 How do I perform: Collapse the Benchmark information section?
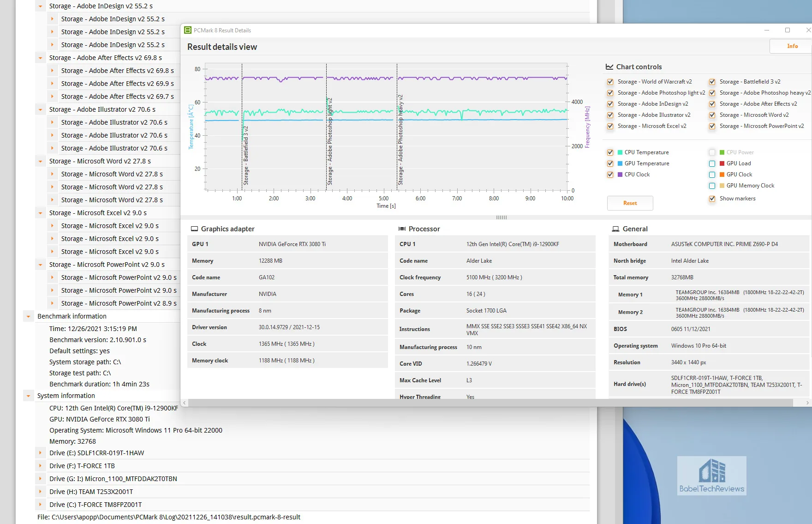[28, 317]
